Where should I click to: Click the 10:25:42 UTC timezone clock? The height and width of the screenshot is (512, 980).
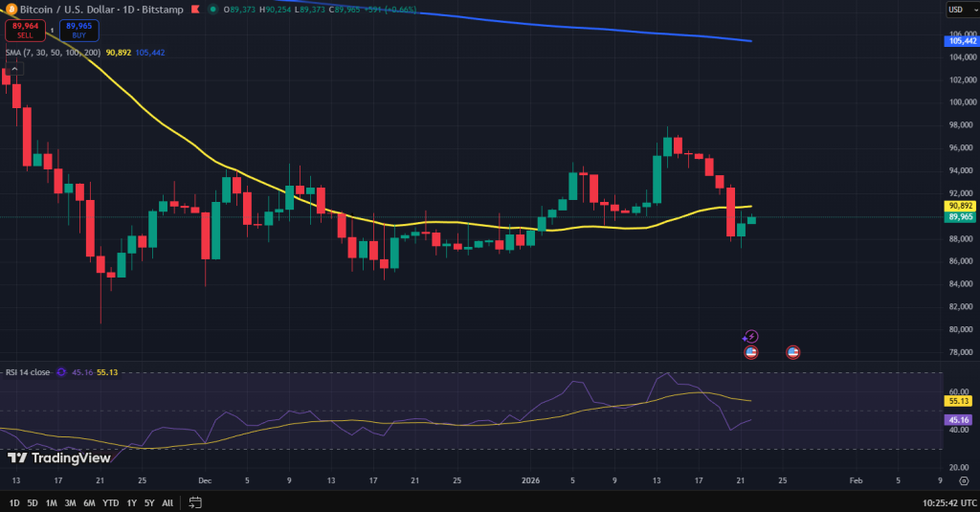coord(949,502)
